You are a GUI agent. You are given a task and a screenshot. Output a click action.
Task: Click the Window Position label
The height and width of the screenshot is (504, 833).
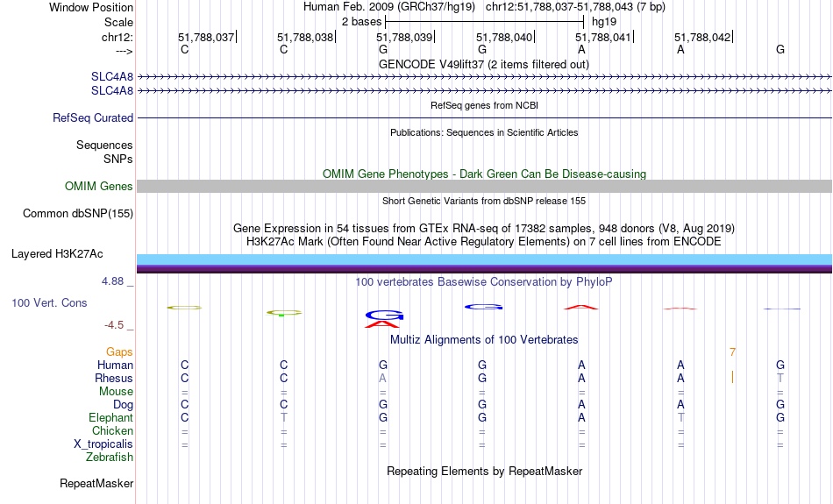91,7
